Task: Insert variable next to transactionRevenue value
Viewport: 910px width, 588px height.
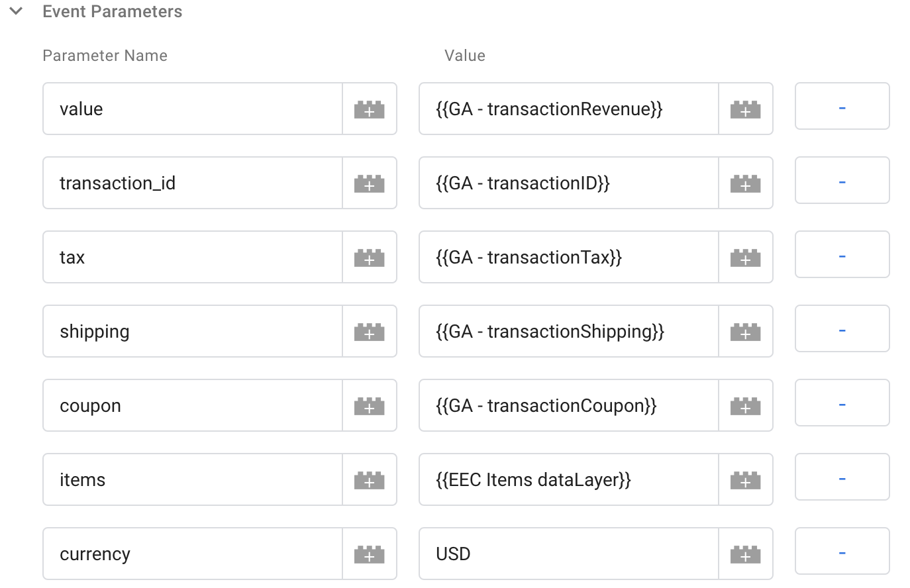Action: [746, 109]
